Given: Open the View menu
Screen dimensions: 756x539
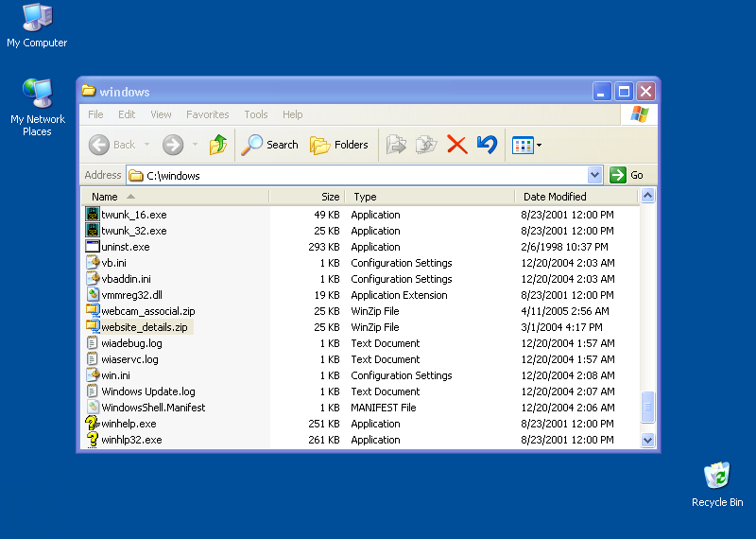Looking at the screenshot, I should (161, 114).
